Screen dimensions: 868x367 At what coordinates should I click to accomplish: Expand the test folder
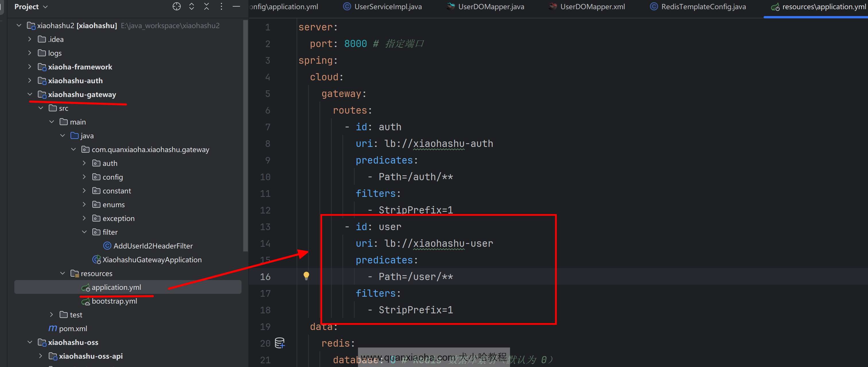[x=52, y=315]
